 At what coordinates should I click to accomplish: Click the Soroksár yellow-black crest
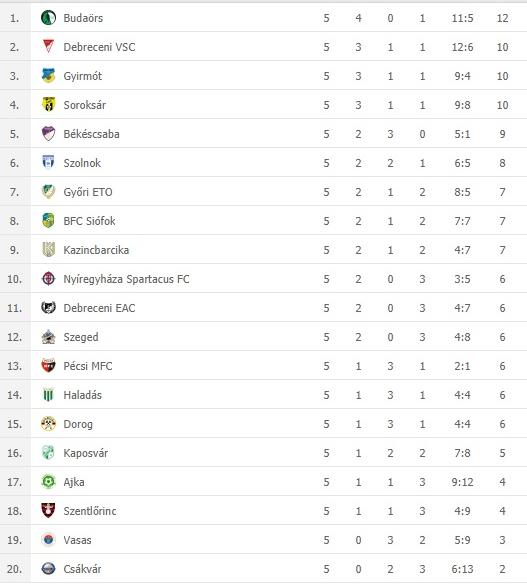pyautogui.click(x=48, y=105)
